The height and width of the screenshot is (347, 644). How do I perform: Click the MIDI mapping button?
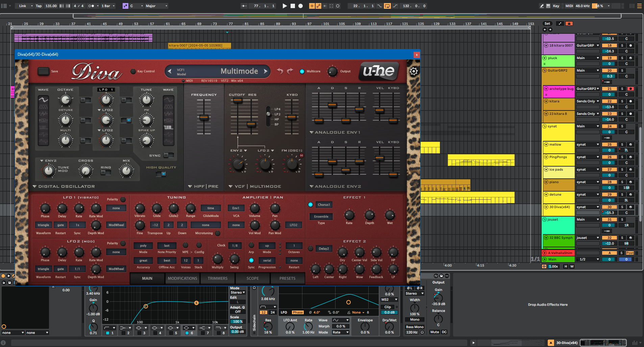point(569,6)
